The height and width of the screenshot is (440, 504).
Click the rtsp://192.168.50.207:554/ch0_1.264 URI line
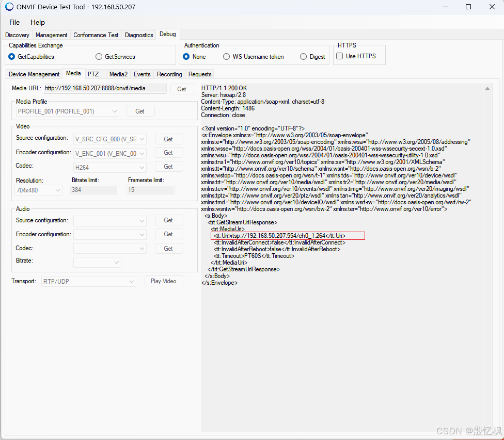[280, 236]
